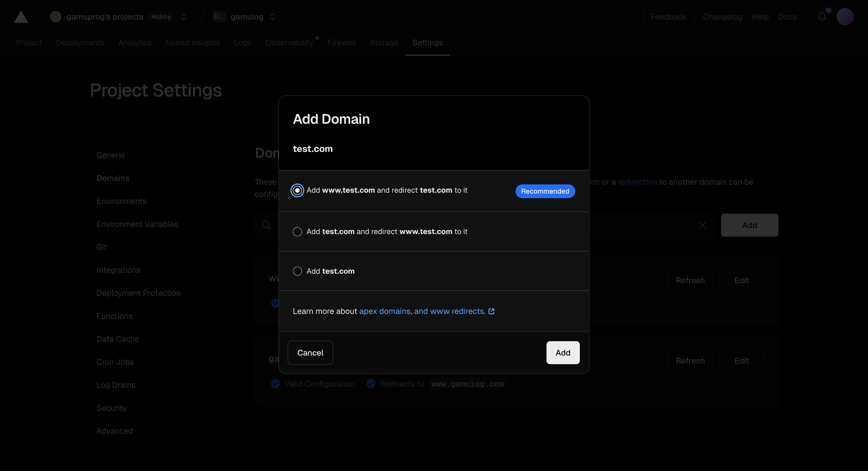Open General settings section

[x=111, y=155]
